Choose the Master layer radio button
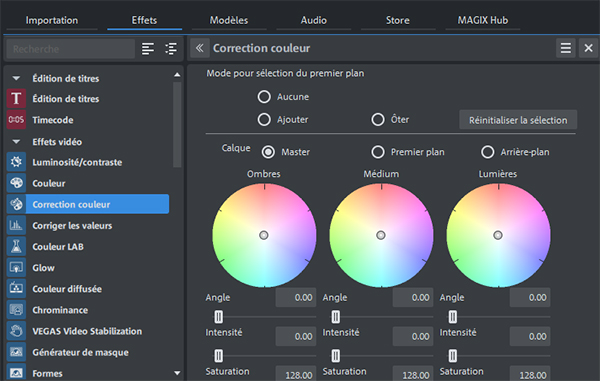Viewport: 600px width, 381px height. coord(268,152)
